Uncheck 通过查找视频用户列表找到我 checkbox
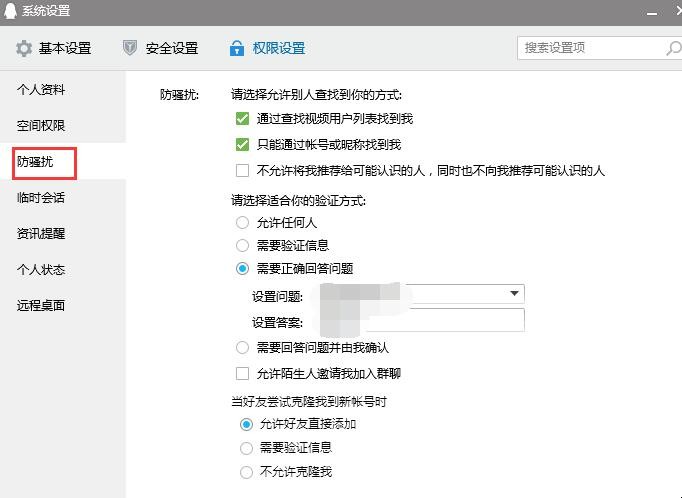The height and width of the screenshot is (498, 682). (x=242, y=119)
